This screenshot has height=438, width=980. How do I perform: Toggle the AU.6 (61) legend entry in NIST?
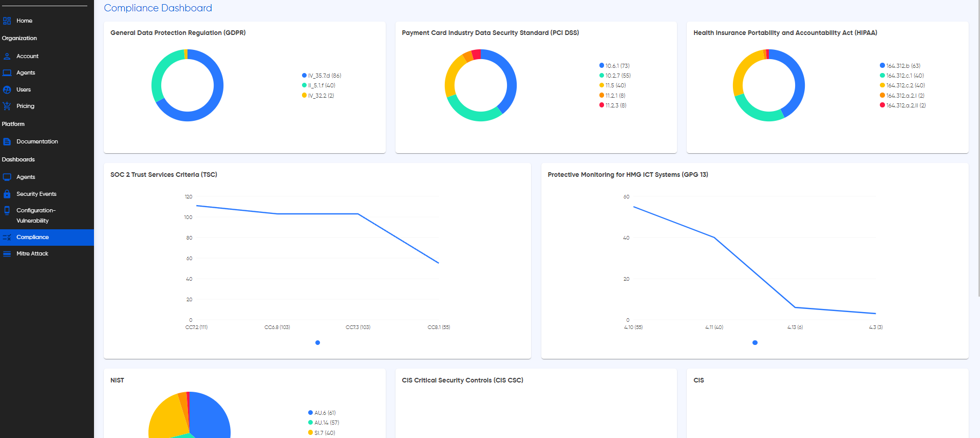click(322, 413)
